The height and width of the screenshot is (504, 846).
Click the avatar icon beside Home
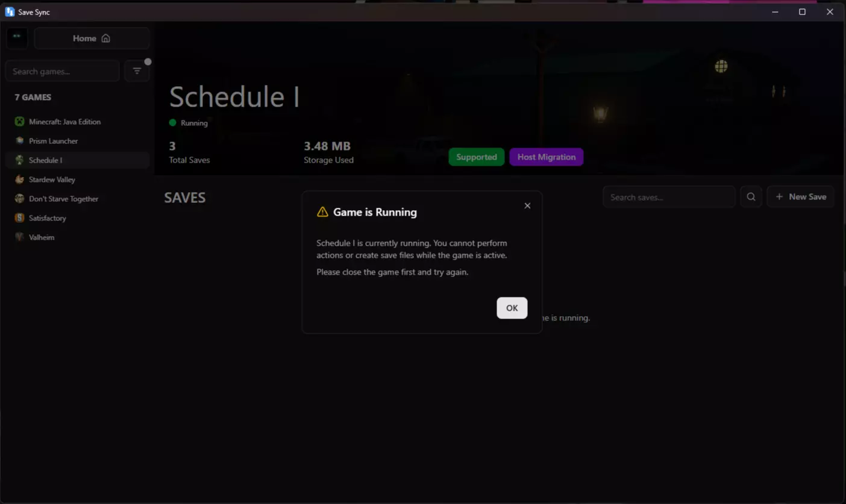click(x=17, y=38)
